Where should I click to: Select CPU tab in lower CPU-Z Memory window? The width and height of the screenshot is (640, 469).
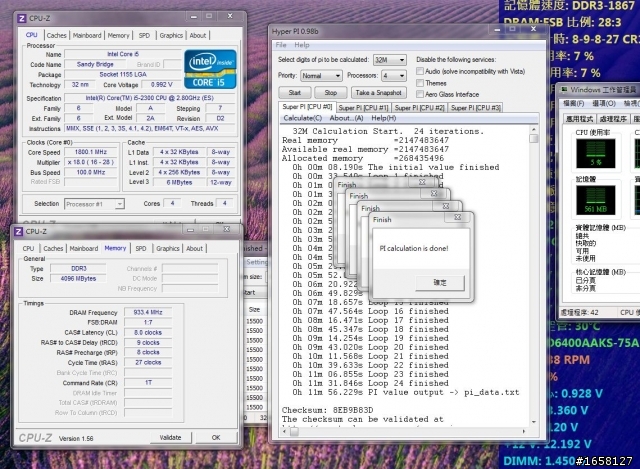click(x=28, y=248)
